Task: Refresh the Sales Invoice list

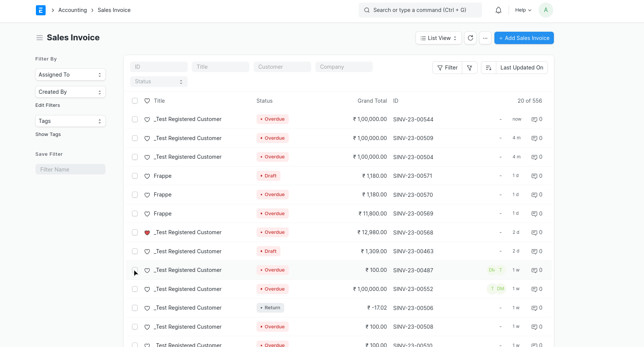Action: (470, 38)
